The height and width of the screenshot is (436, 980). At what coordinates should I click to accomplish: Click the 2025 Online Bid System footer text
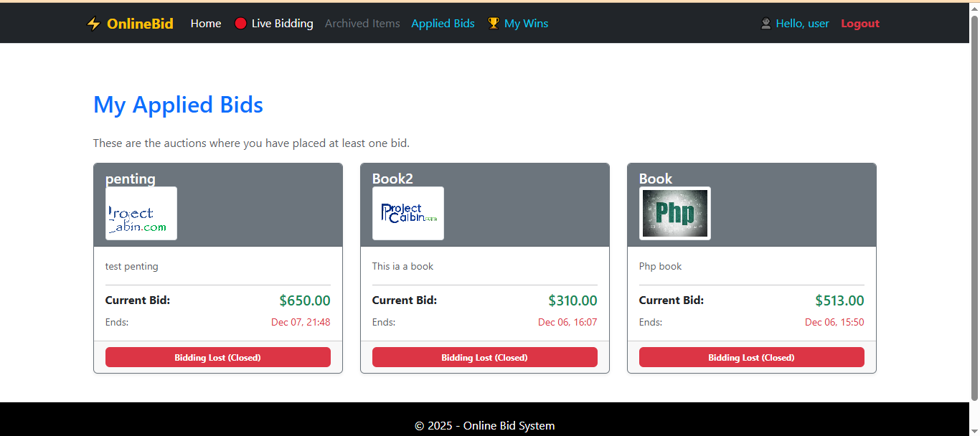485,425
